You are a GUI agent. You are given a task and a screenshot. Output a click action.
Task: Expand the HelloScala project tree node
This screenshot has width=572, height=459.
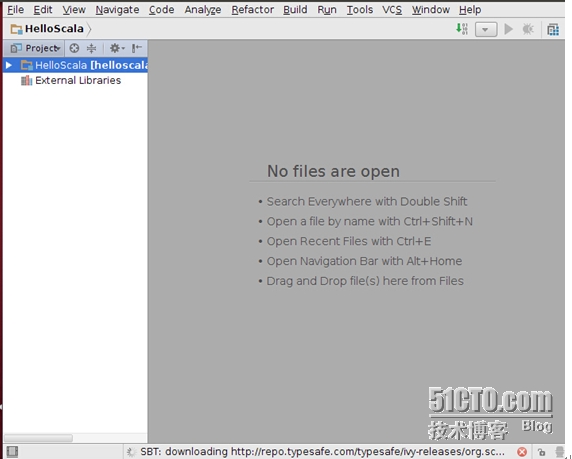point(9,65)
